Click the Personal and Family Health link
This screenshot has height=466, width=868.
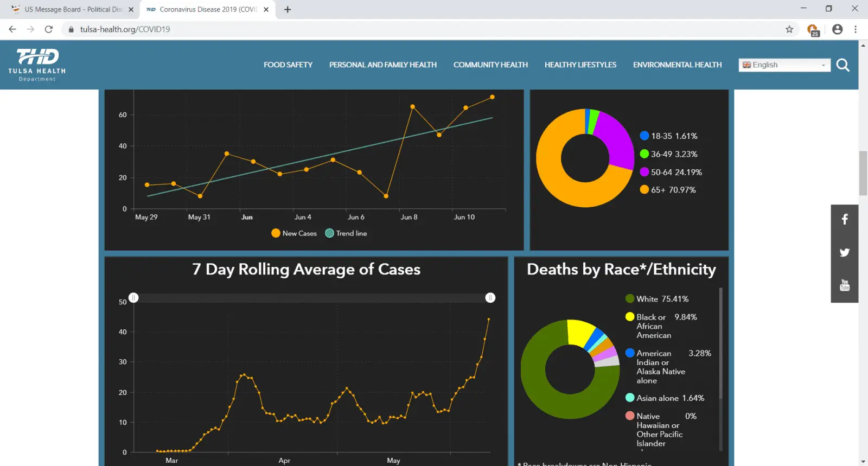[x=382, y=65]
